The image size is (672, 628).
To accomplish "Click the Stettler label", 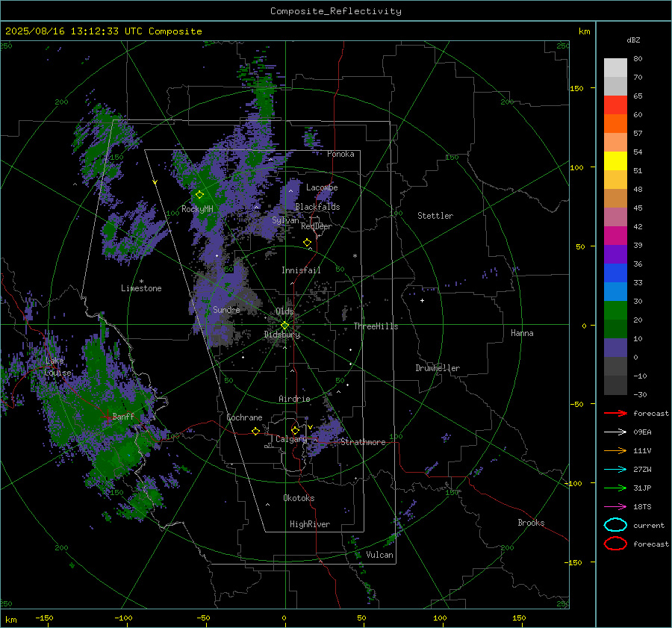I will (435, 216).
